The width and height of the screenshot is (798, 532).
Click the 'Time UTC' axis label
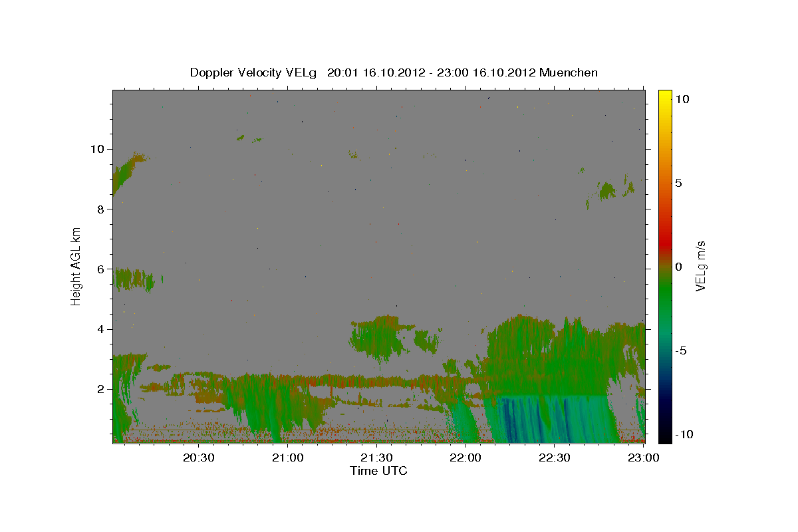(378, 471)
